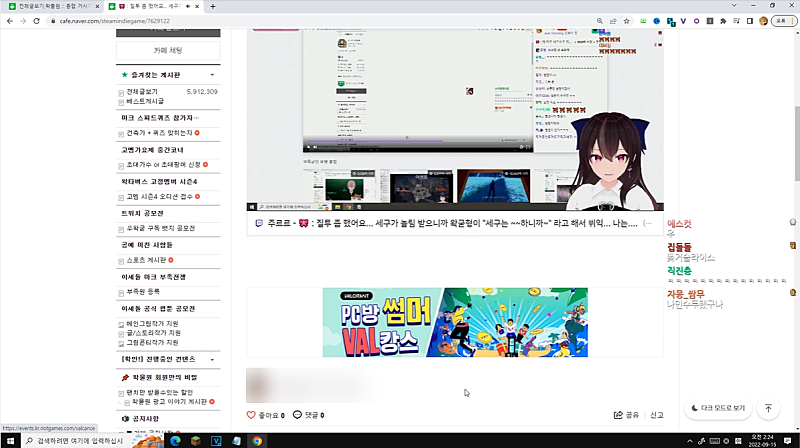Click the address bar URL field
The image size is (800, 448).
point(321,21)
